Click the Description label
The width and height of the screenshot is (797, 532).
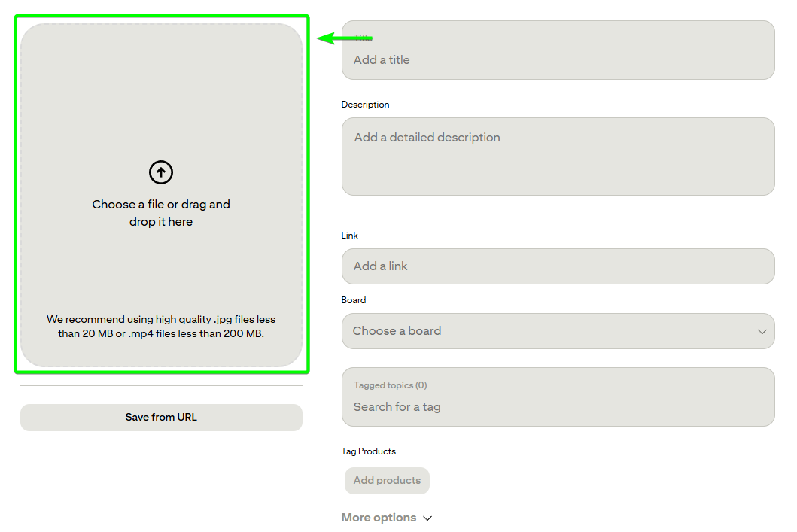click(365, 105)
